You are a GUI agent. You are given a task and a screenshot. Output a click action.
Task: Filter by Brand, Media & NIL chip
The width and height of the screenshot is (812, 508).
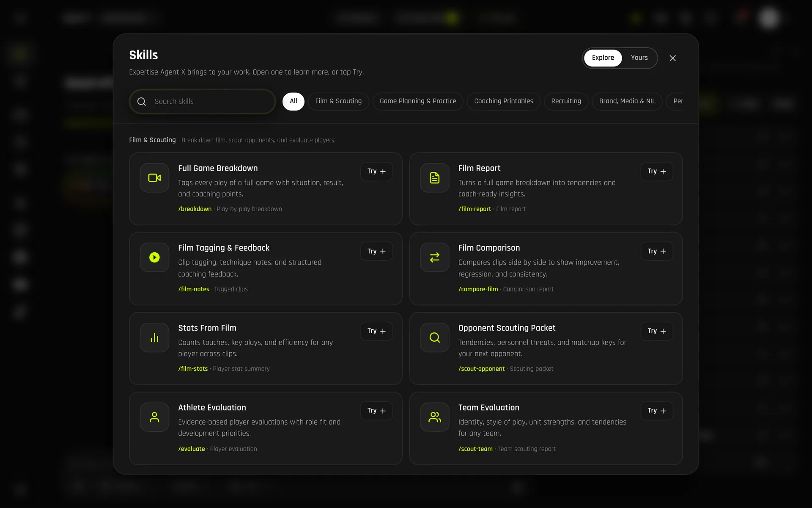(x=627, y=102)
